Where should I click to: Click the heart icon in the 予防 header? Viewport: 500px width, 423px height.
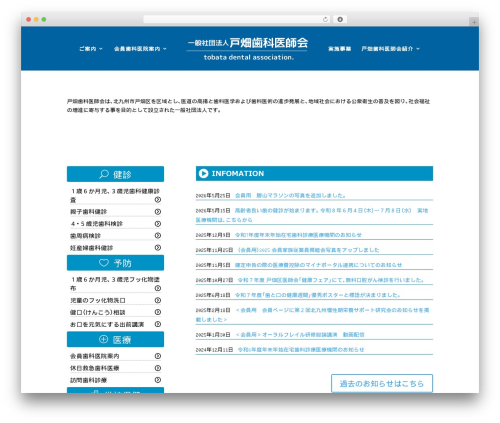104,263
